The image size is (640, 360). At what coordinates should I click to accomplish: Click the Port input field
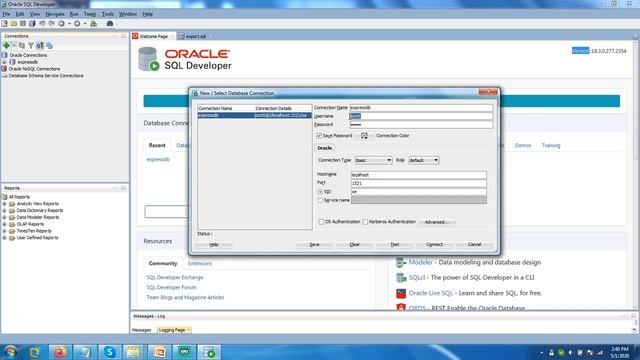click(419, 183)
